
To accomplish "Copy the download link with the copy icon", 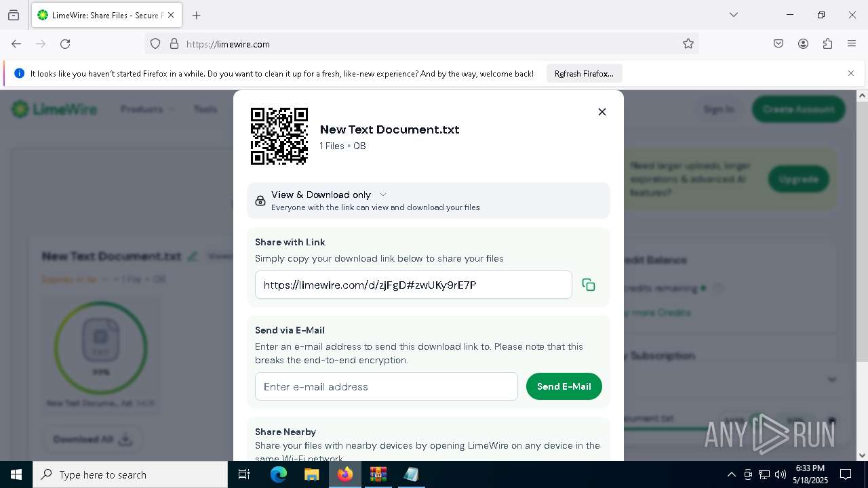I will (589, 285).
